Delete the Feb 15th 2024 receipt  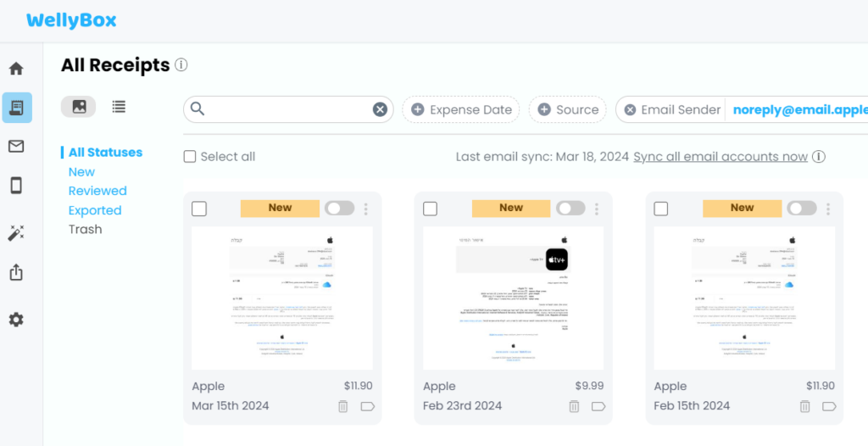(805, 406)
